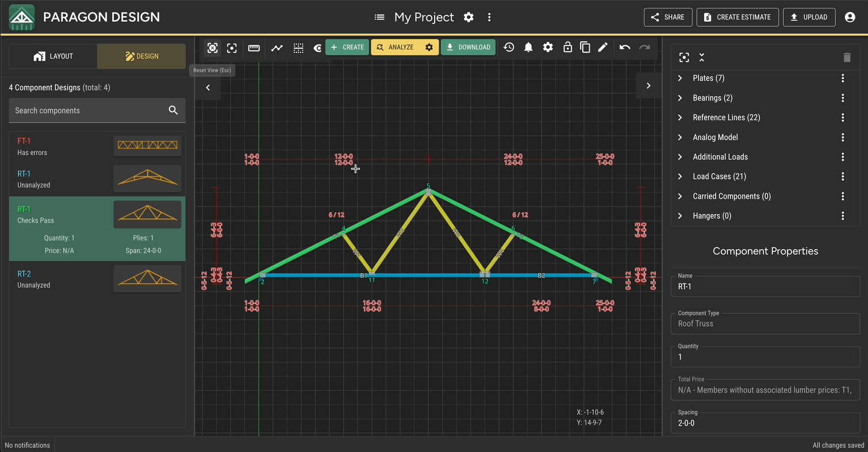The width and height of the screenshot is (868, 452).
Task: Open analyze settings gear on Analyze button
Action: point(429,48)
